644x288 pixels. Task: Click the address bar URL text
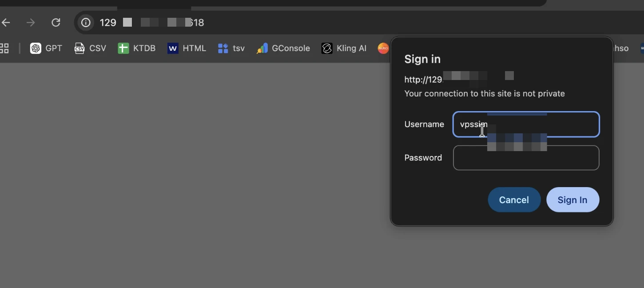tap(152, 23)
